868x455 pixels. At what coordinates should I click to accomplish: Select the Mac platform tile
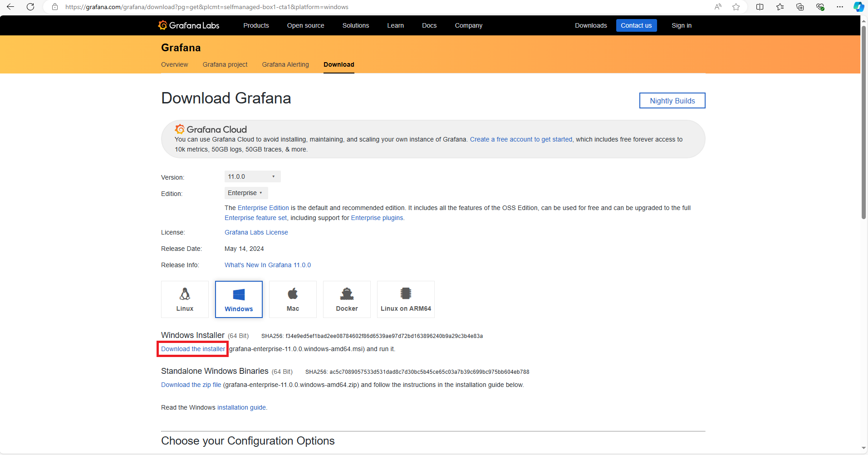click(x=293, y=299)
